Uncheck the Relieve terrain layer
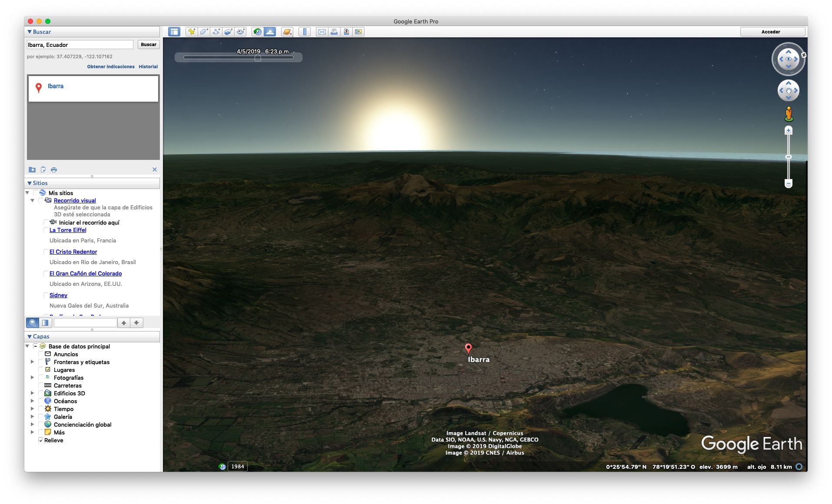Viewport: 832px width, 504px height. point(41,440)
